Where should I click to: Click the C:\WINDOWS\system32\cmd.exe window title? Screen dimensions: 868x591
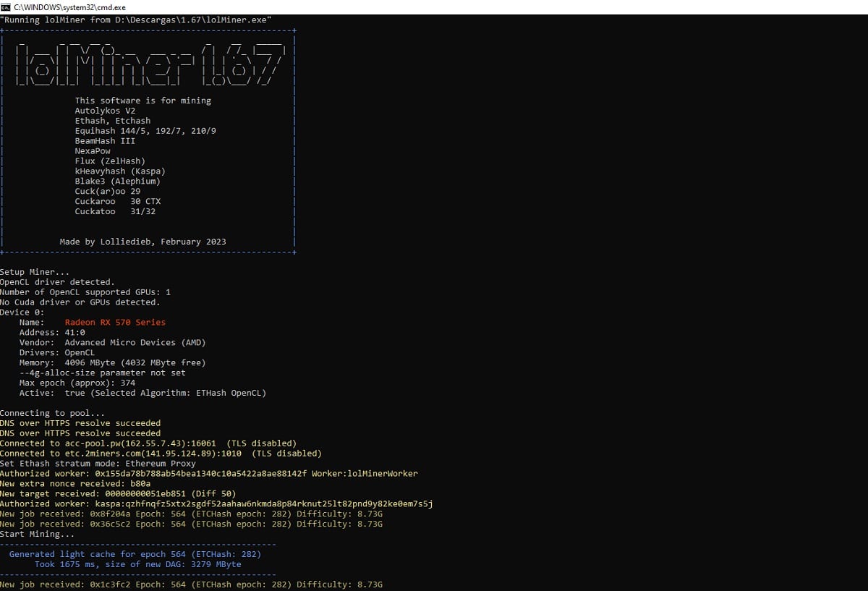[69, 6]
